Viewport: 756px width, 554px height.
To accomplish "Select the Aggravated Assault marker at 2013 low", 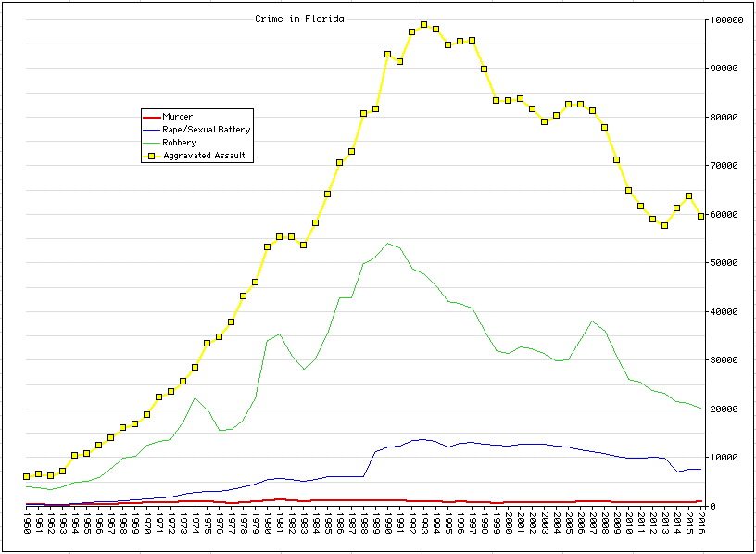I will coord(664,225).
